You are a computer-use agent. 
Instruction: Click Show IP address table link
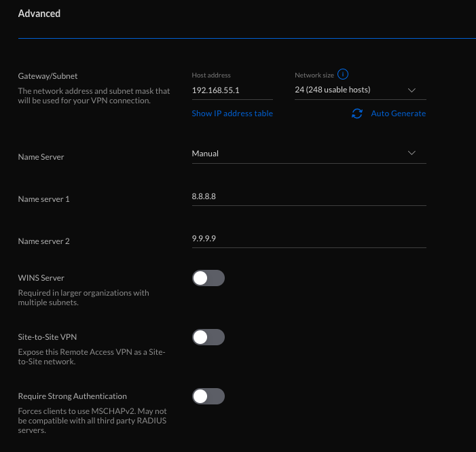pyautogui.click(x=232, y=114)
